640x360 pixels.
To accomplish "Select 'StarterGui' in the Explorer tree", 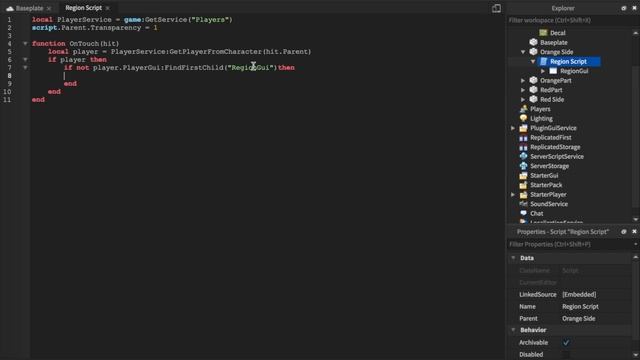I will pos(544,176).
